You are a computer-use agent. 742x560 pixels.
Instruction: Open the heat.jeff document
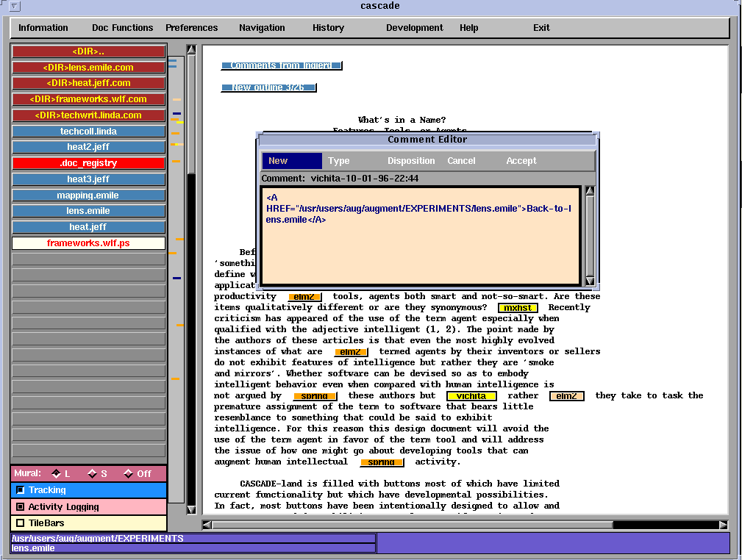click(x=88, y=226)
